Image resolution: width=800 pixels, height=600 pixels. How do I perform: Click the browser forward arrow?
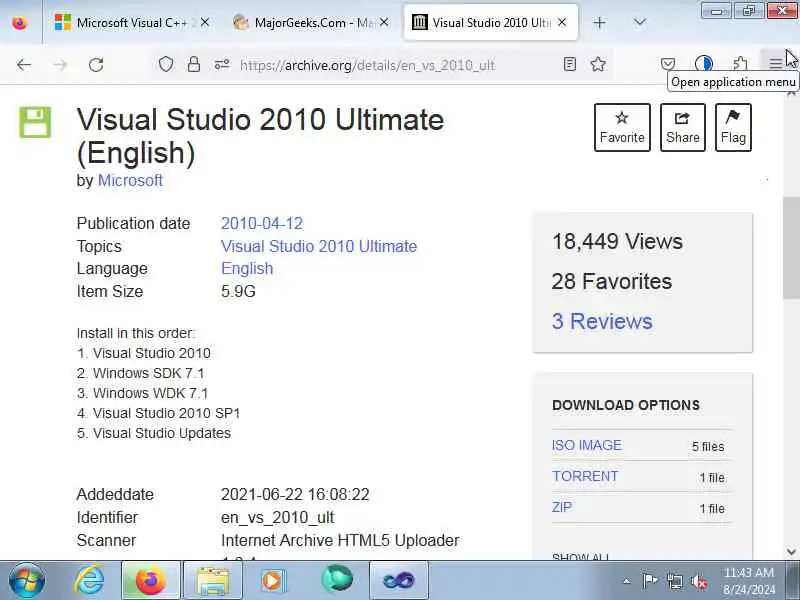click(61, 65)
